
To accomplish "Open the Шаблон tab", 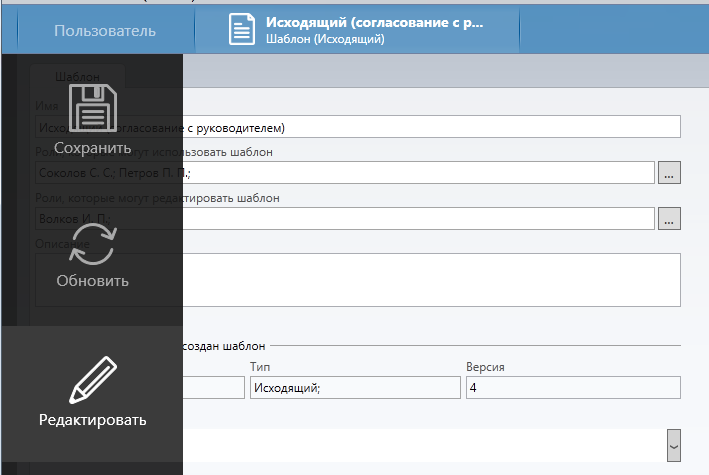I will point(77,76).
